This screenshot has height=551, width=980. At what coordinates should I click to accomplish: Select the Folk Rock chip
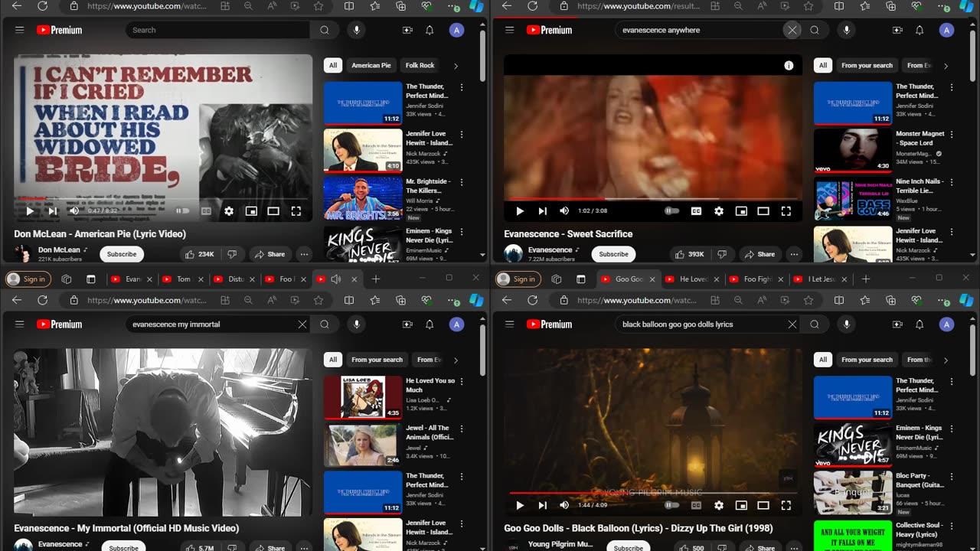pyautogui.click(x=420, y=66)
